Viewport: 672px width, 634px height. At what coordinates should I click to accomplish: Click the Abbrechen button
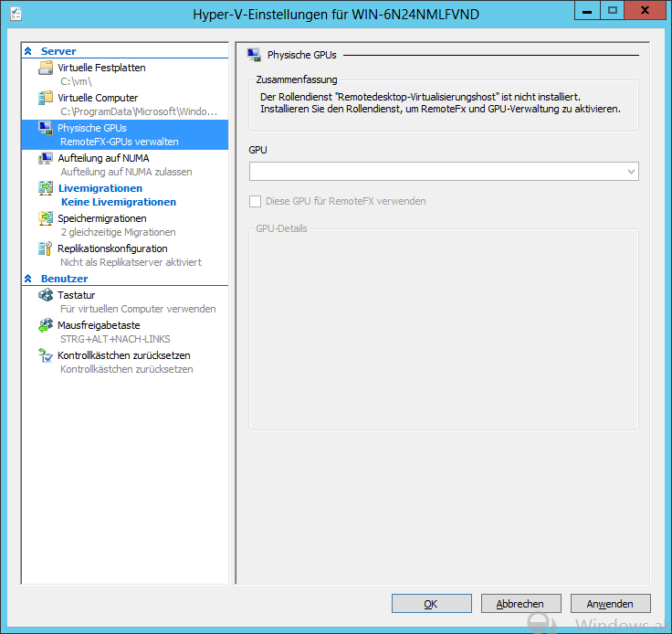520,604
